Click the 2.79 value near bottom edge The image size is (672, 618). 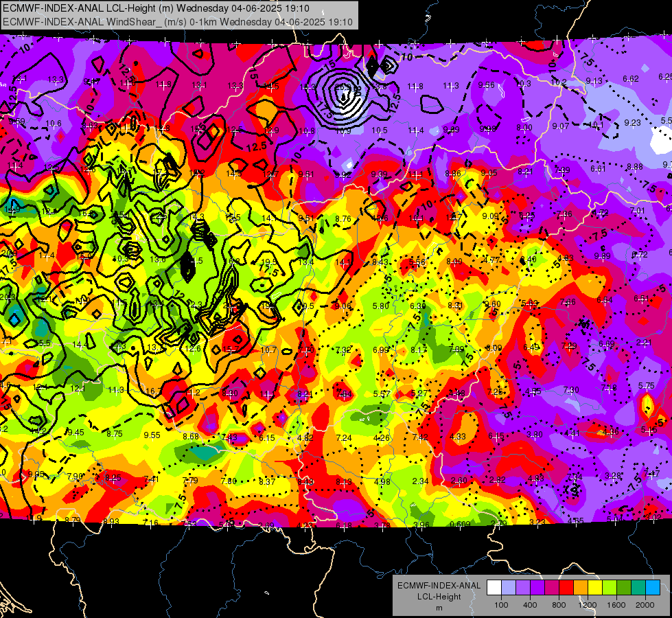point(499,523)
